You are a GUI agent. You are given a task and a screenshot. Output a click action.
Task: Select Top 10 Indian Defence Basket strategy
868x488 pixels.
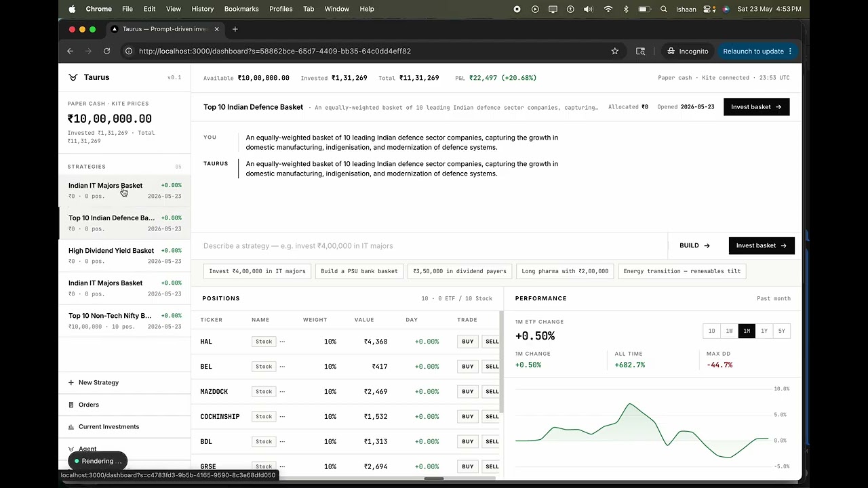[x=125, y=223]
